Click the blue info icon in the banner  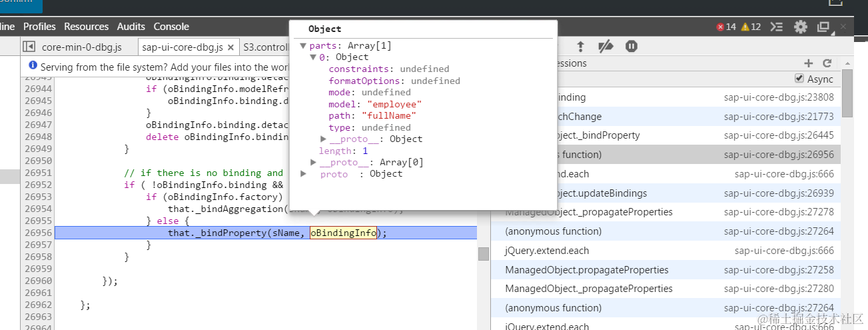[33, 67]
